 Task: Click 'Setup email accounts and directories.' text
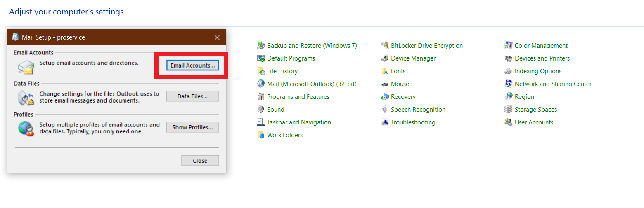(89, 63)
